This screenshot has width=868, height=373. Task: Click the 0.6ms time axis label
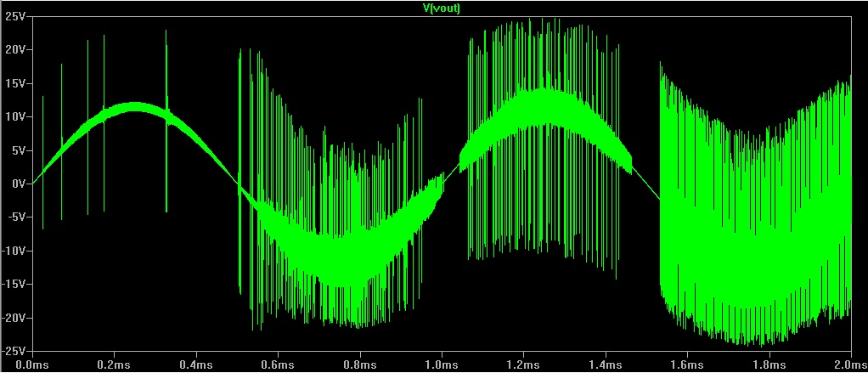coord(278,365)
